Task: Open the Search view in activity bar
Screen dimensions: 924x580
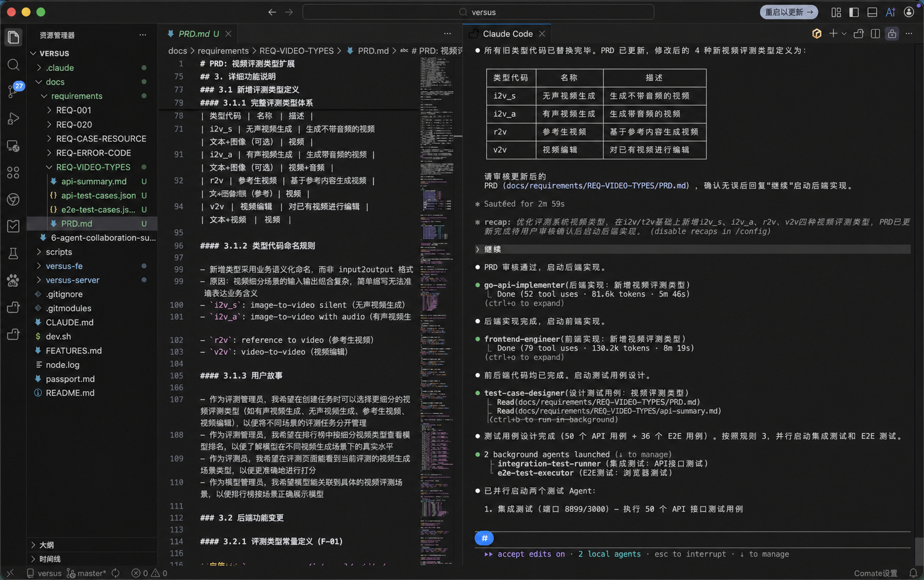Action: (x=13, y=64)
